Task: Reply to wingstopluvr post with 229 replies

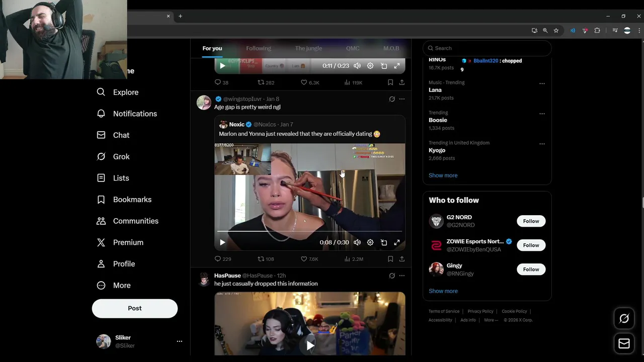Action: point(222,259)
